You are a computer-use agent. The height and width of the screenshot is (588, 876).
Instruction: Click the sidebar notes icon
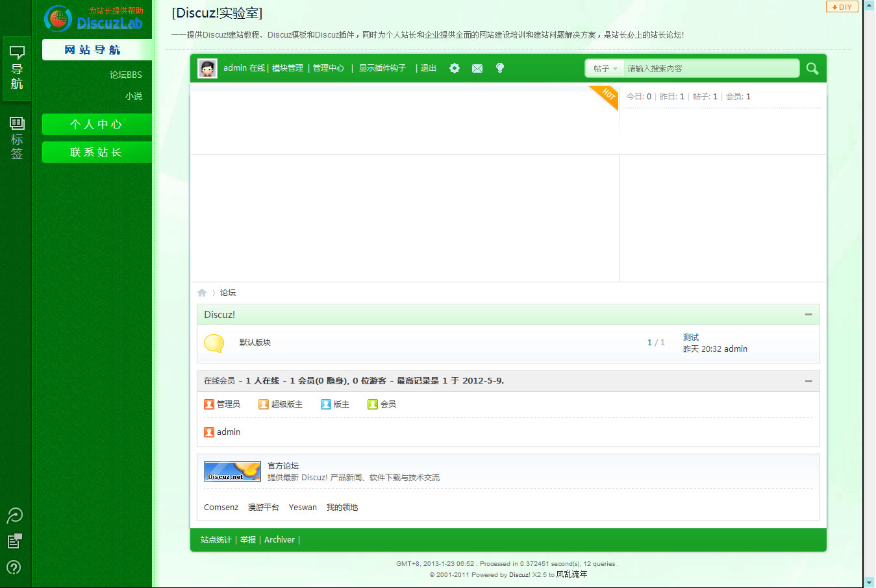point(14,541)
